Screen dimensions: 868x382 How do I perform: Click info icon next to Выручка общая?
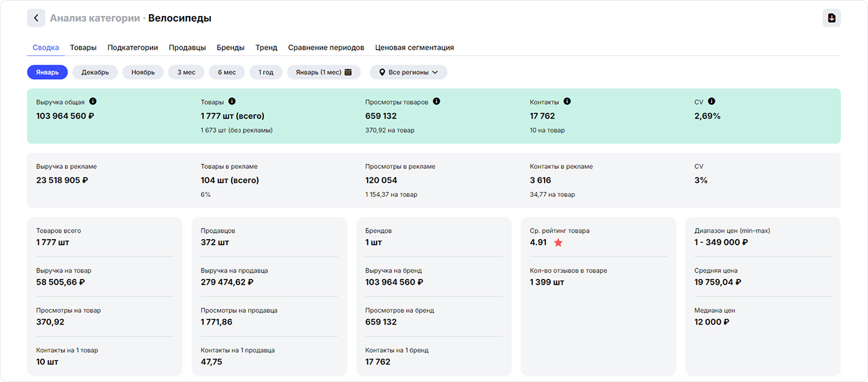click(93, 102)
